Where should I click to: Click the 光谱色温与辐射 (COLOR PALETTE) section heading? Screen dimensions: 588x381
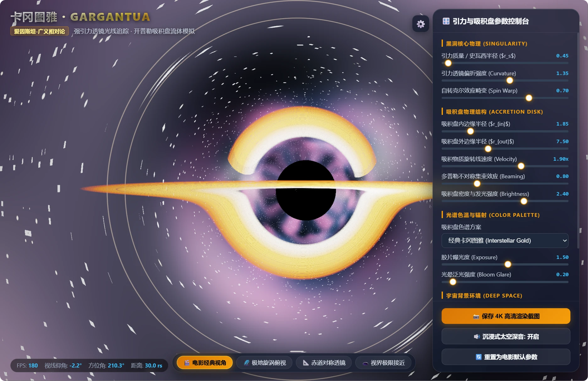(493, 215)
